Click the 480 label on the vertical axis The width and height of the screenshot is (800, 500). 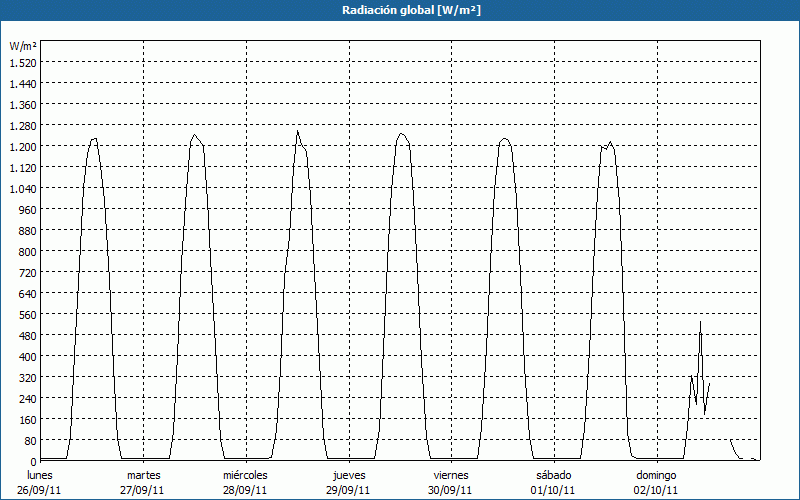point(26,336)
